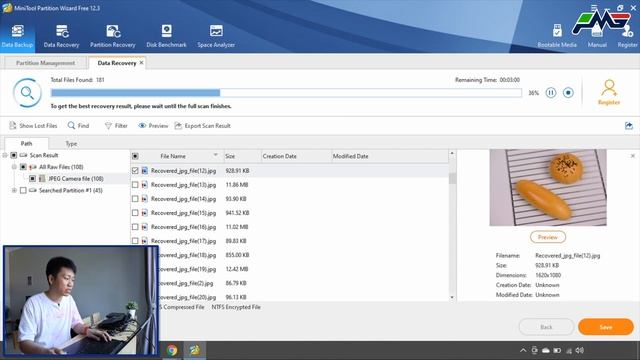640x360 pixels.
Task: Check Recovered_jpg_file(16).jpg checkbox
Action: coord(135,227)
